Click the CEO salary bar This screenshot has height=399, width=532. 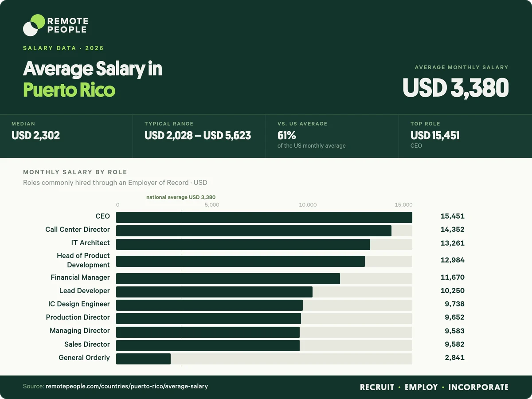[x=264, y=217]
